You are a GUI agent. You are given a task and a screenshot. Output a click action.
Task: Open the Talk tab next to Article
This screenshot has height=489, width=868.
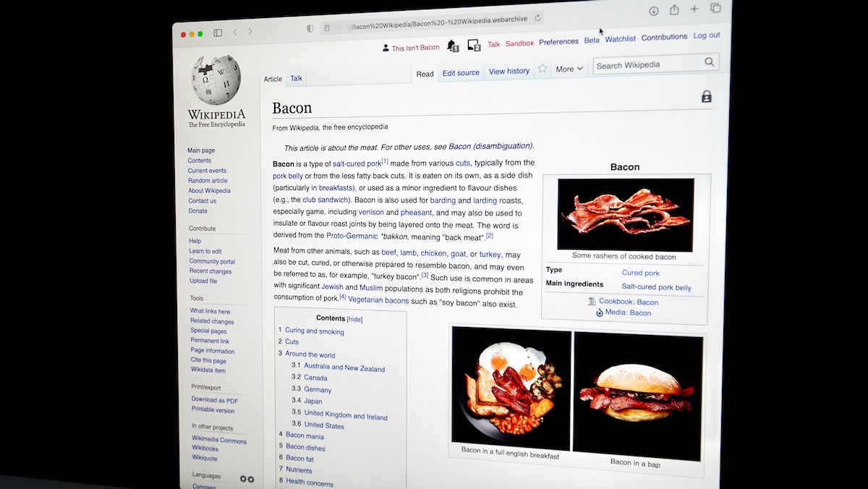point(297,78)
